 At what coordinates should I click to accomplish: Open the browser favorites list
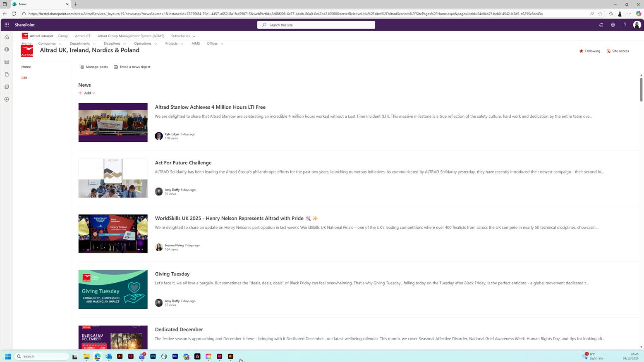pyautogui.click(x=611, y=14)
